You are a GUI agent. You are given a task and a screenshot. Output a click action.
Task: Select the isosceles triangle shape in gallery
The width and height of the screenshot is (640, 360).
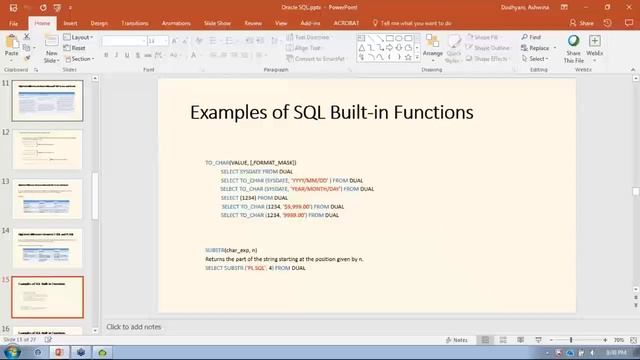coord(362,48)
